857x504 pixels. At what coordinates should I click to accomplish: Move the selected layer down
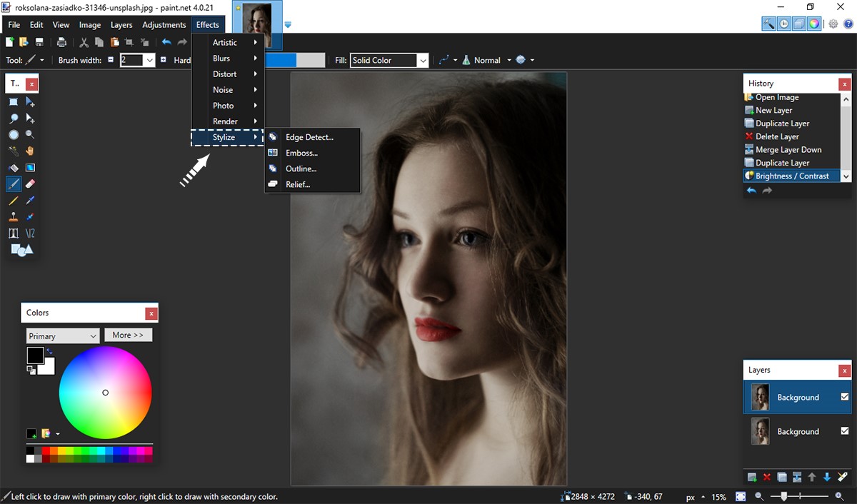(828, 476)
